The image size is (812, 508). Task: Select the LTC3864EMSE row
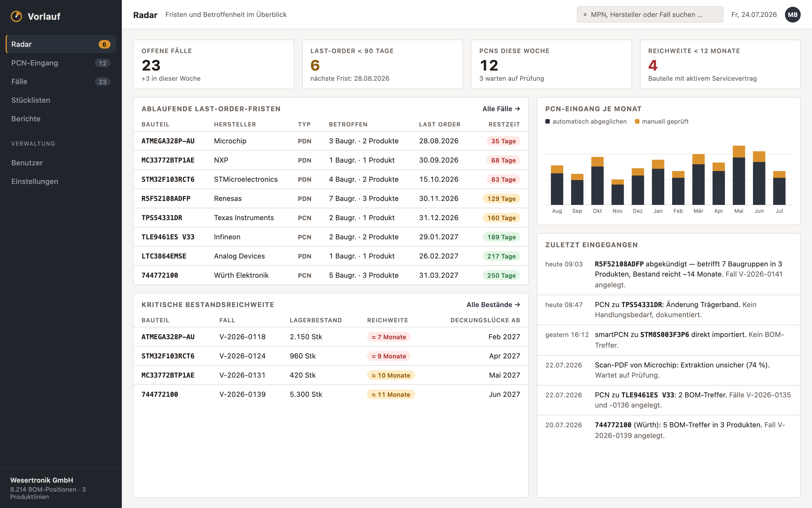click(331, 256)
